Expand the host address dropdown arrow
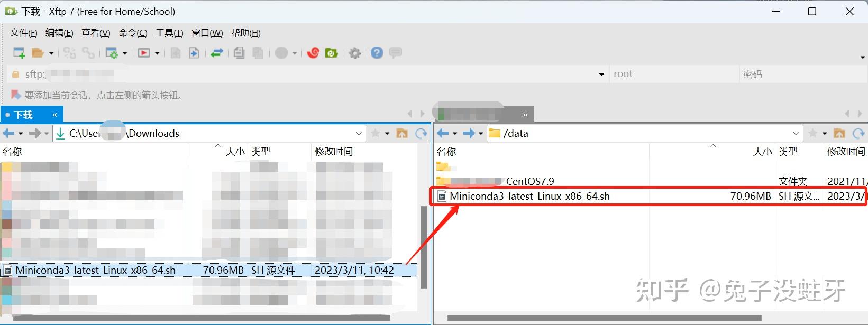 [601, 75]
